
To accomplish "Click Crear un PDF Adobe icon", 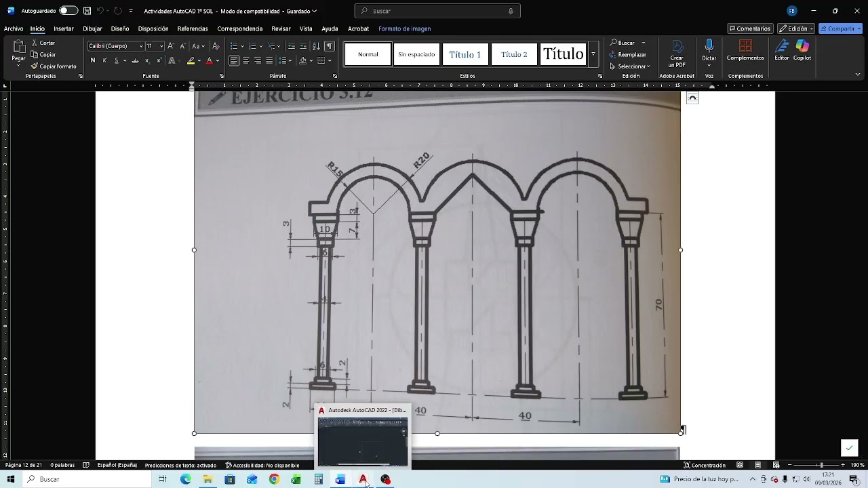I will pos(677,54).
